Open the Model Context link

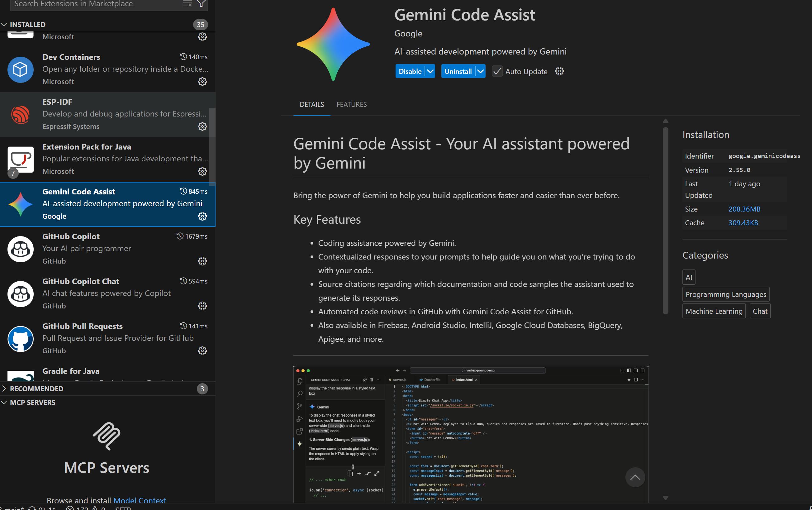[140, 500]
